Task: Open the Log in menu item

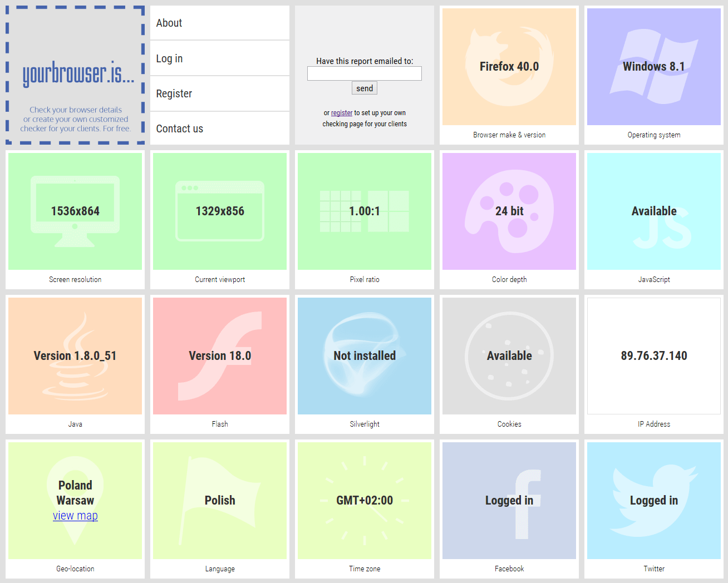Action: (220, 58)
